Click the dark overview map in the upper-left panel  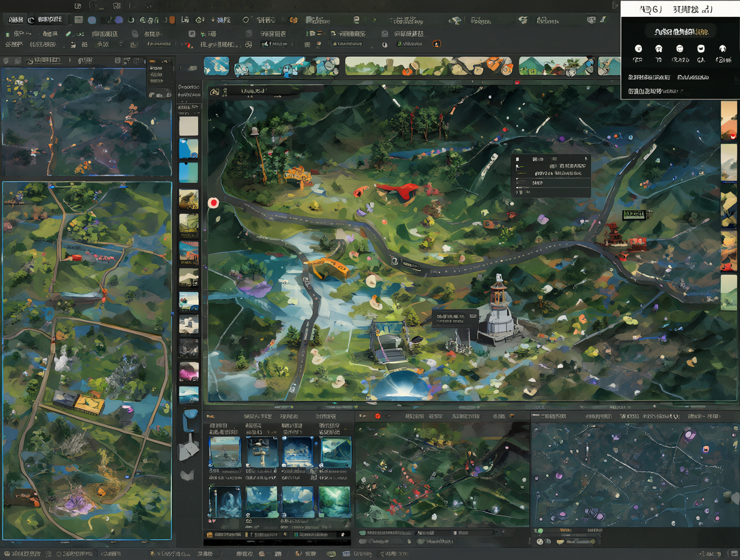(87, 122)
